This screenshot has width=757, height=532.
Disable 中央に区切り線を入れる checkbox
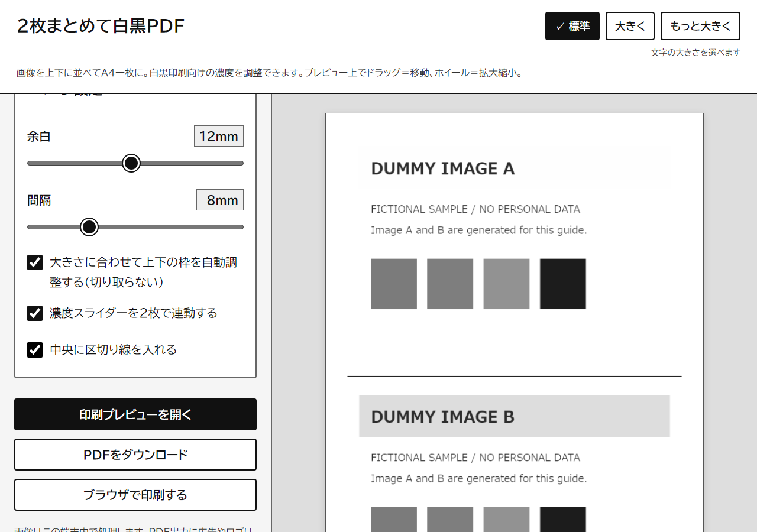click(35, 350)
